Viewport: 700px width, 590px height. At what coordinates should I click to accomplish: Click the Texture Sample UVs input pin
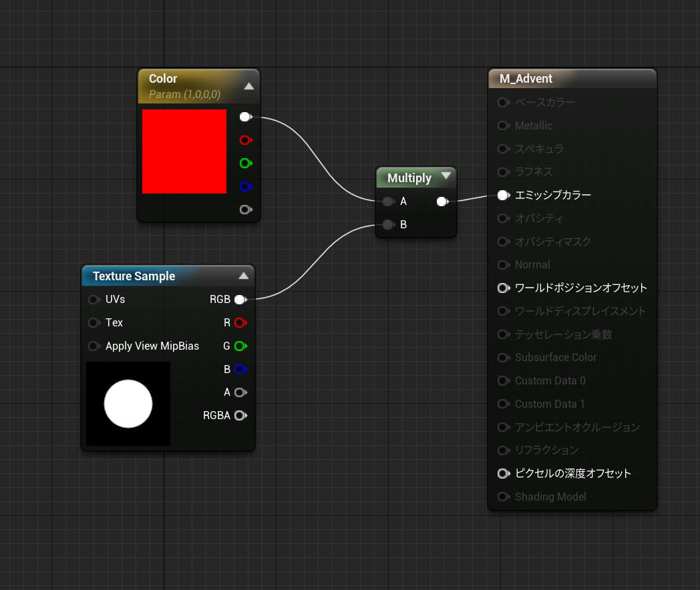tap(94, 299)
